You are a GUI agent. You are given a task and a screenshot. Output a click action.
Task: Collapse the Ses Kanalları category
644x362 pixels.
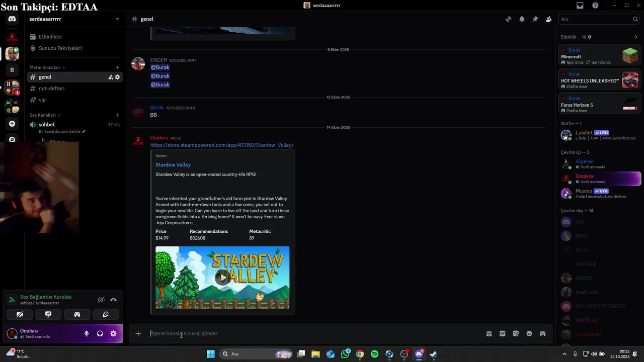(x=44, y=115)
